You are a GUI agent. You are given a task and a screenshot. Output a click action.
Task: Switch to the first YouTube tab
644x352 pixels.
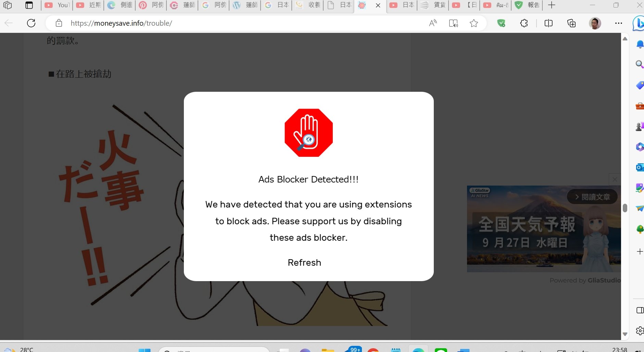[x=57, y=5]
